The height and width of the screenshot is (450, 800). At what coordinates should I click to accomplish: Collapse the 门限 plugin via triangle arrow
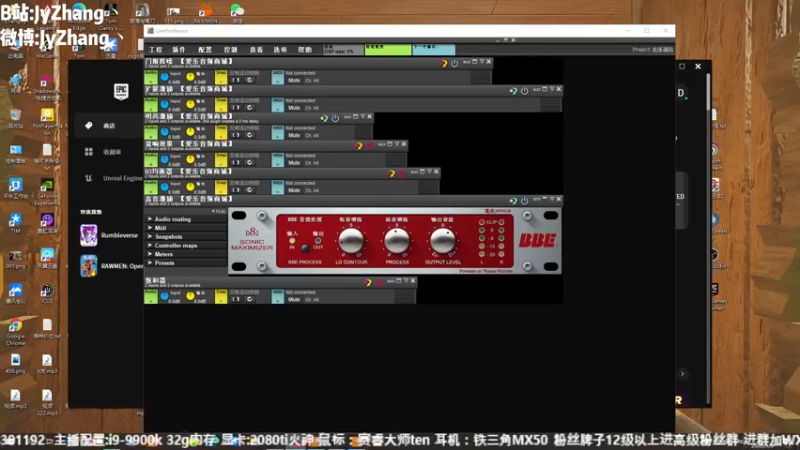(x=482, y=62)
